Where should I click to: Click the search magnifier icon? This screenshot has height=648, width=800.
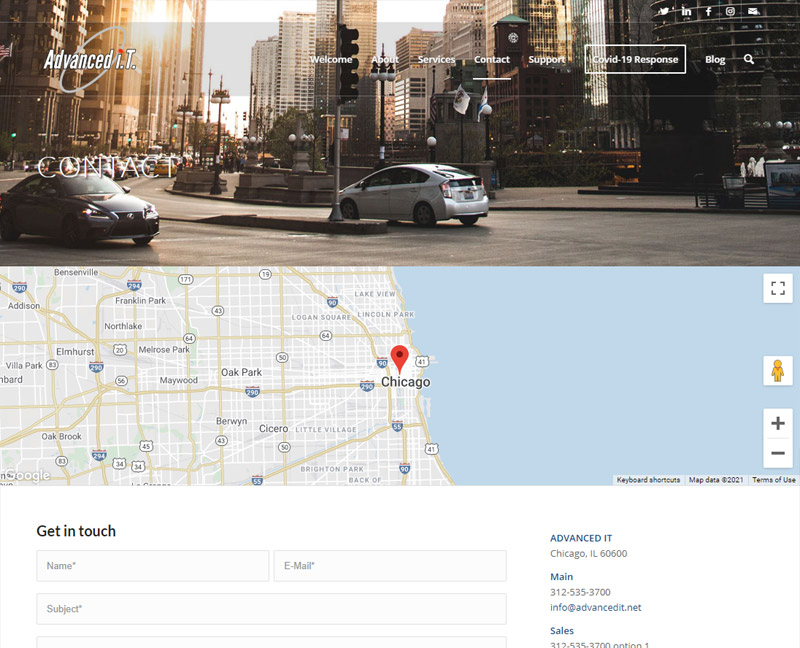[x=749, y=60]
